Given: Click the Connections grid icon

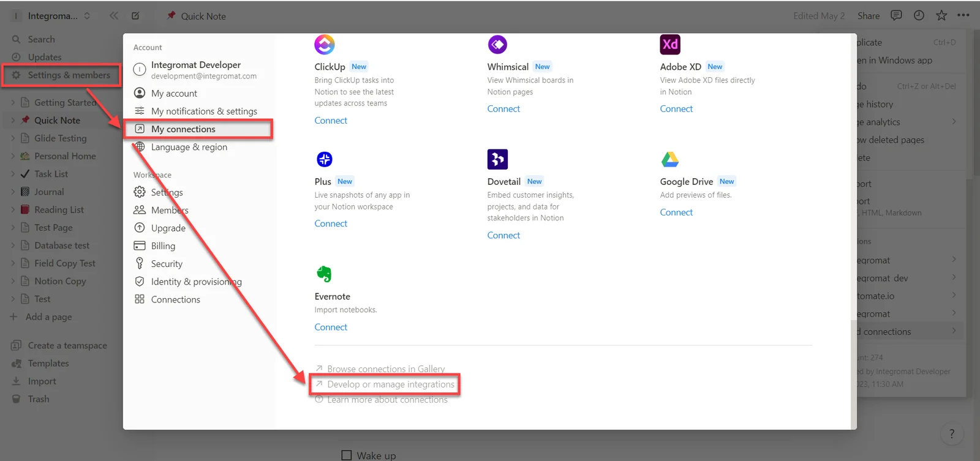Looking at the screenshot, I should pyautogui.click(x=140, y=299).
